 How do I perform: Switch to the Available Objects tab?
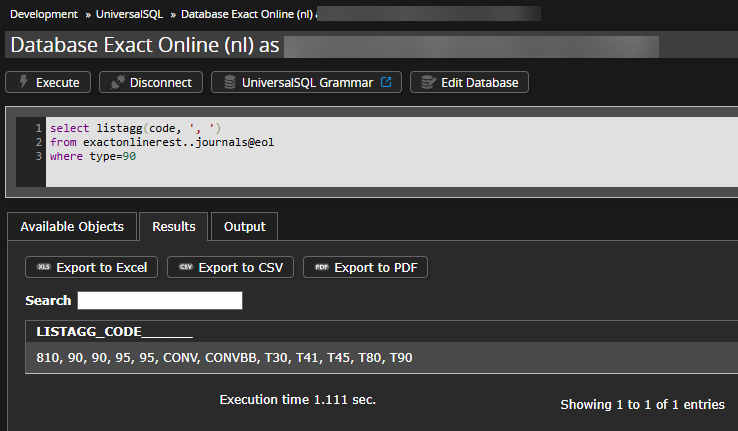[72, 227]
